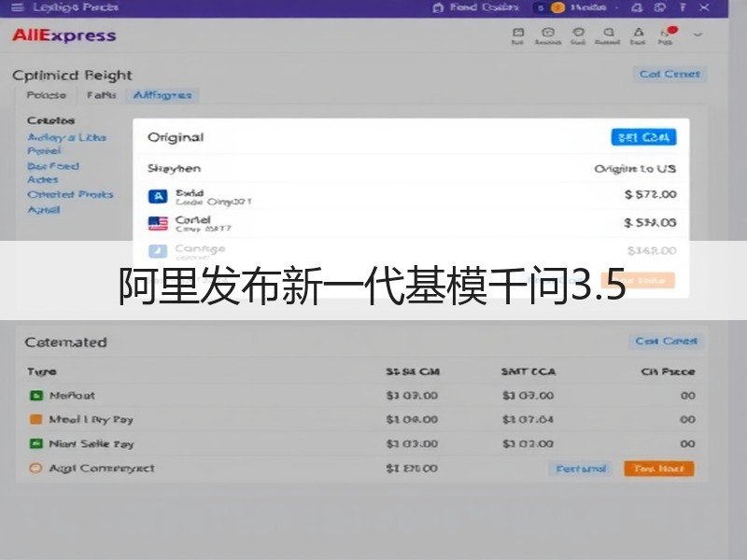Open the bell notifications icon in purple bar
The height and width of the screenshot is (560, 747).
(637, 7)
